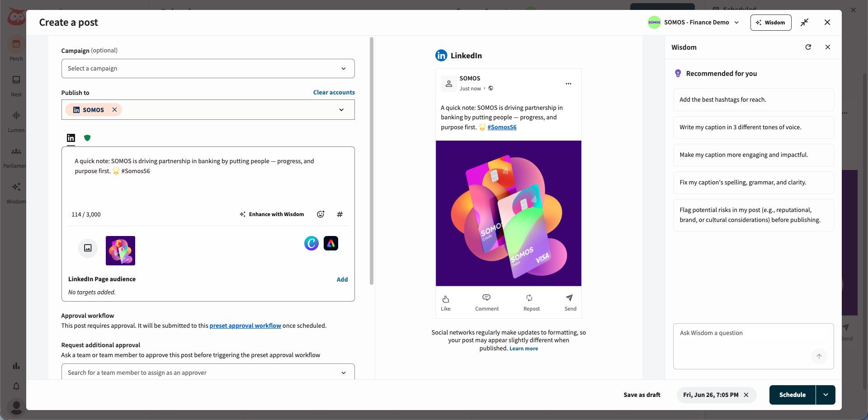868x420 pixels.
Task: Click Learn more link under preview
Action: pyautogui.click(x=524, y=349)
